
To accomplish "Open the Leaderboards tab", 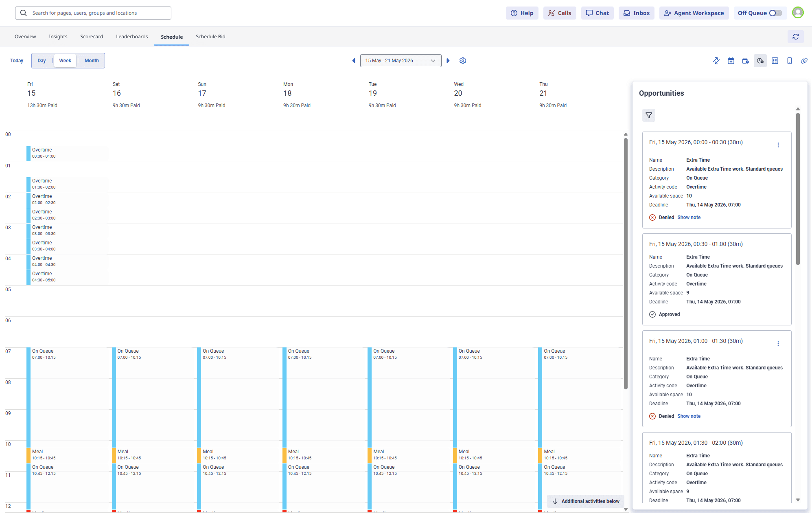I will point(132,37).
